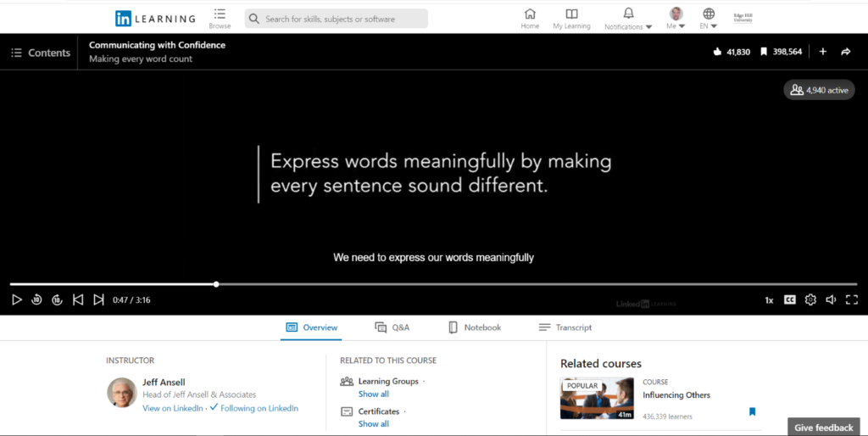This screenshot has width=868, height=436.
Task: Click the Edge Hill University logo
Action: click(743, 19)
